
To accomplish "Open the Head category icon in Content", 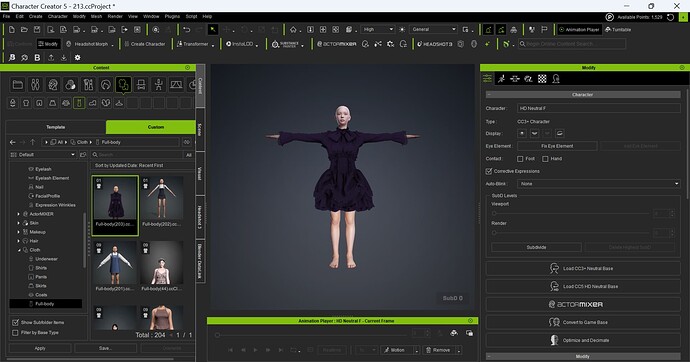I will pos(53,84).
